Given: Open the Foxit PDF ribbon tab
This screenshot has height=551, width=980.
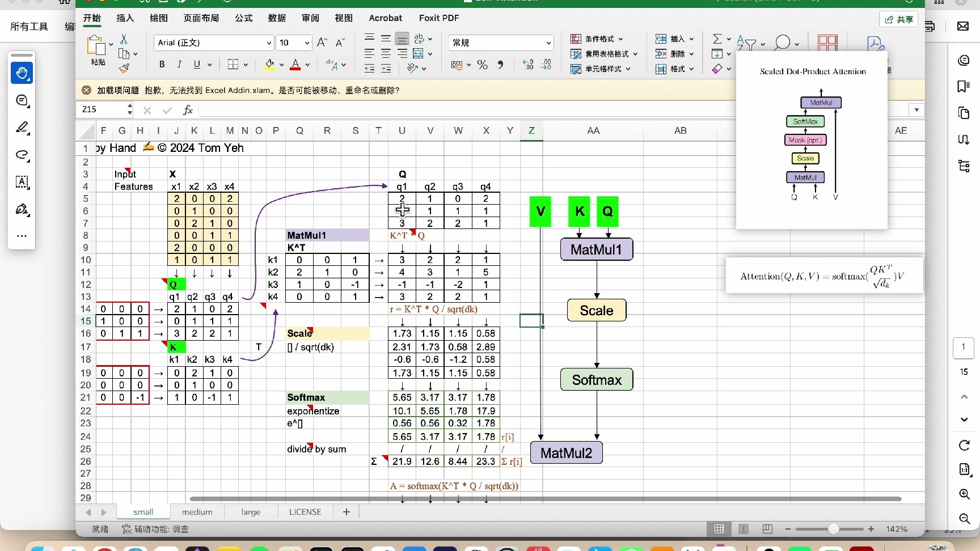Looking at the screenshot, I should 439,18.
